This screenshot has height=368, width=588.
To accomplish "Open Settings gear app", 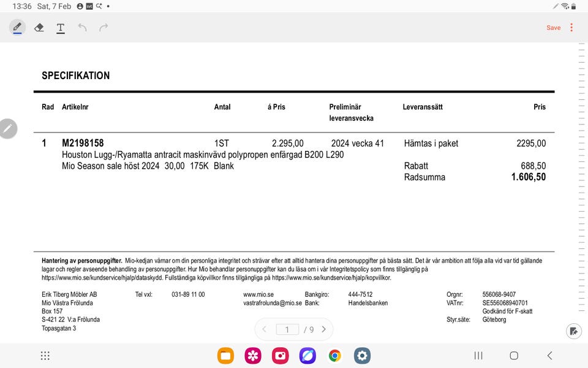I will point(362,356).
